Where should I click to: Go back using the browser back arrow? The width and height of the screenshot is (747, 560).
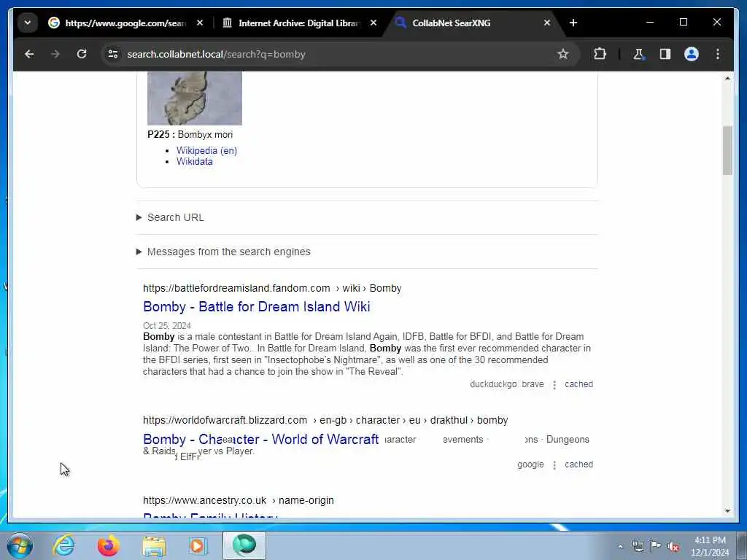pyautogui.click(x=29, y=54)
